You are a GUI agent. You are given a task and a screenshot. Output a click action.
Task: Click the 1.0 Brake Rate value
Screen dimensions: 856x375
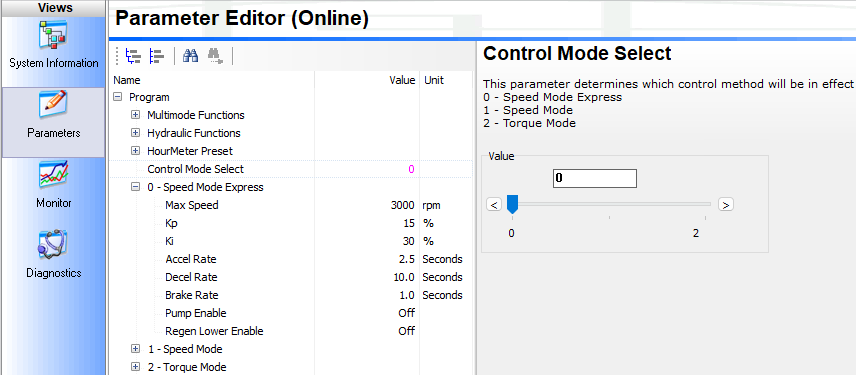point(407,295)
